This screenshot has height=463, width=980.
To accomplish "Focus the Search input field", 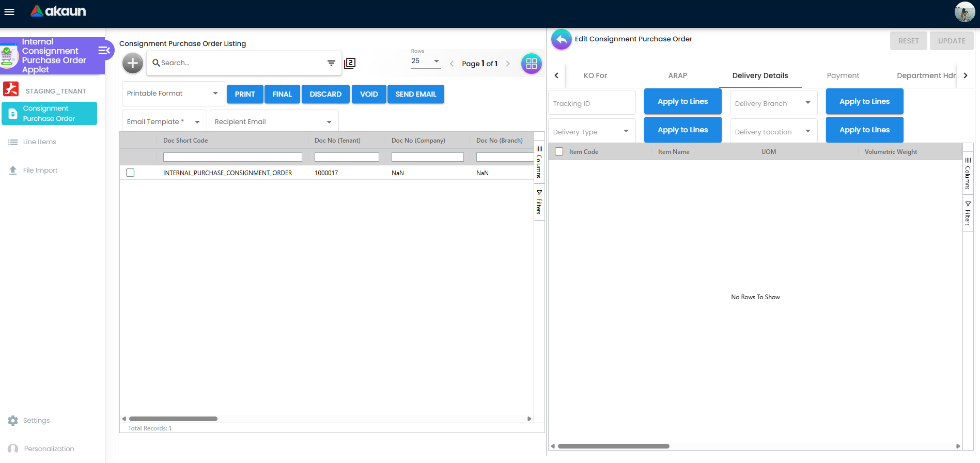I will click(241, 63).
